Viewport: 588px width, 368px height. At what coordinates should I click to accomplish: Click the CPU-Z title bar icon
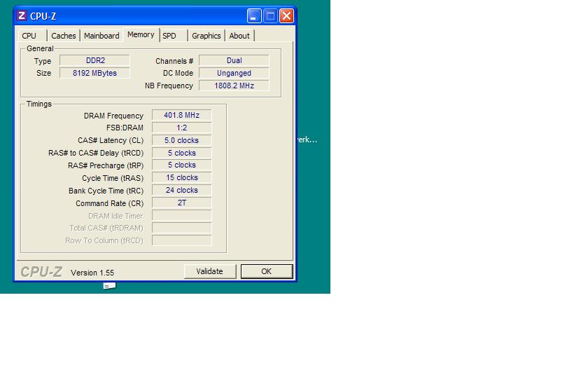tap(22, 15)
